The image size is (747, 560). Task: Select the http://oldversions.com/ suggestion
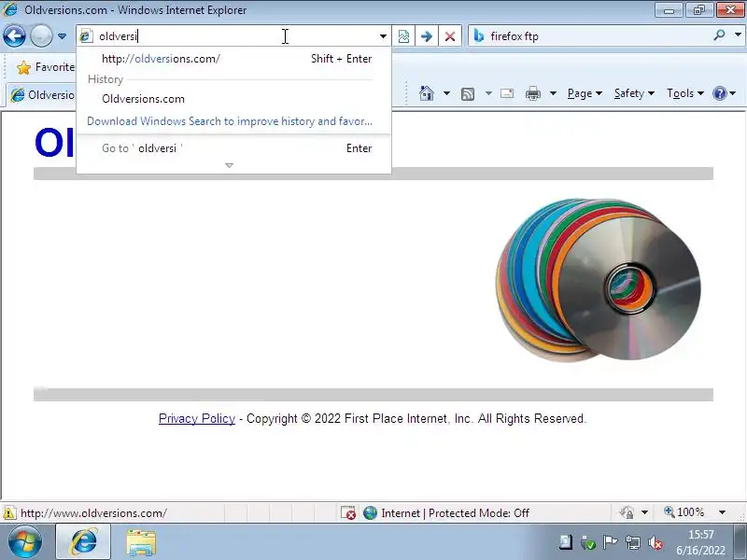[233, 59]
